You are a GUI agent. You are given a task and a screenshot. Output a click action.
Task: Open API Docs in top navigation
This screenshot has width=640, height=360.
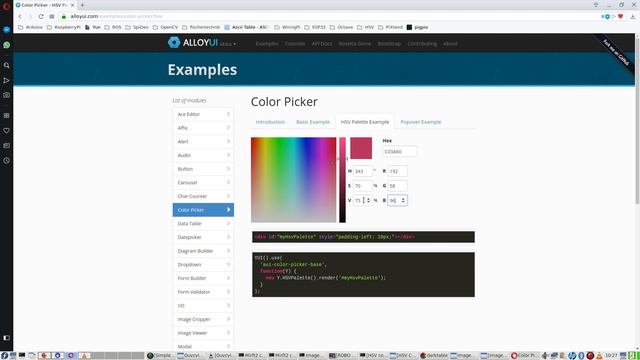pyautogui.click(x=322, y=44)
